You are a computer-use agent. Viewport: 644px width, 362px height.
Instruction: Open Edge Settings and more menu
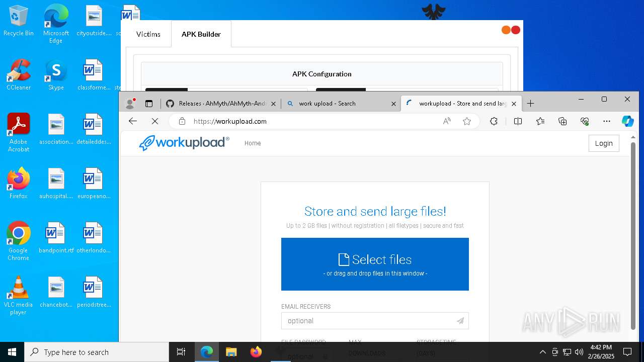pyautogui.click(x=607, y=121)
